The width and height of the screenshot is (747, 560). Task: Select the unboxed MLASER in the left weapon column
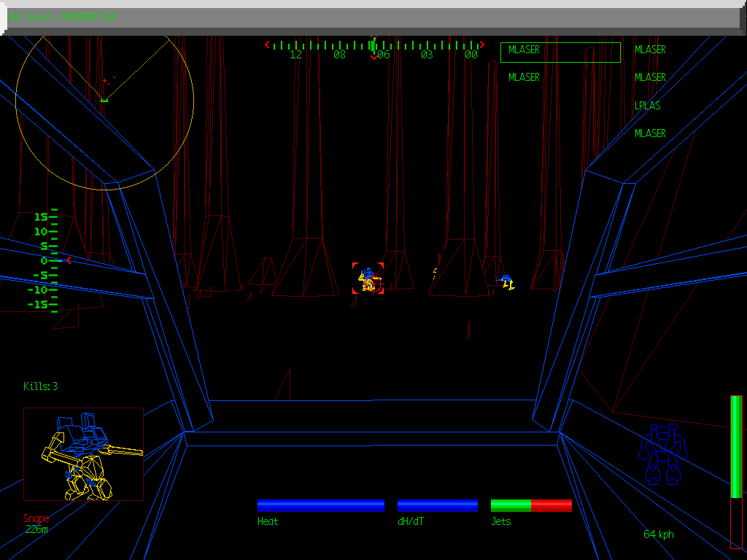pyautogui.click(x=524, y=77)
